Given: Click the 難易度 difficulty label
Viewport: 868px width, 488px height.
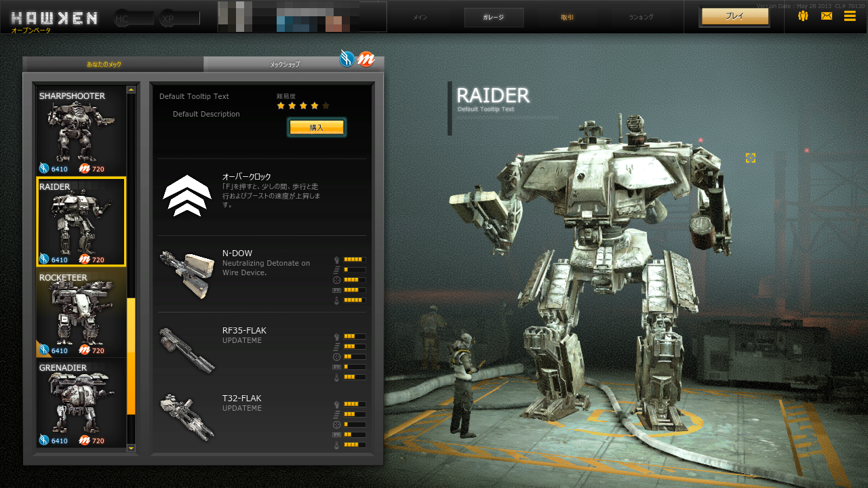Looking at the screenshot, I should [x=286, y=96].
